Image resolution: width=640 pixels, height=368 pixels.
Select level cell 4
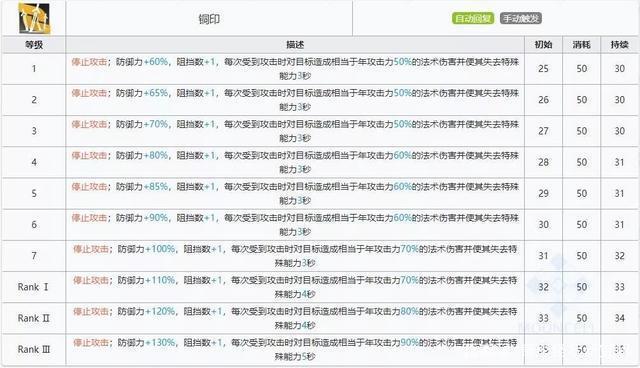click(x=34, y=162)
